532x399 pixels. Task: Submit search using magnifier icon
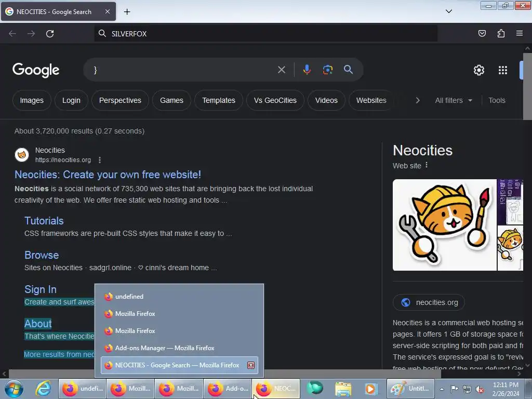(348, 70)
